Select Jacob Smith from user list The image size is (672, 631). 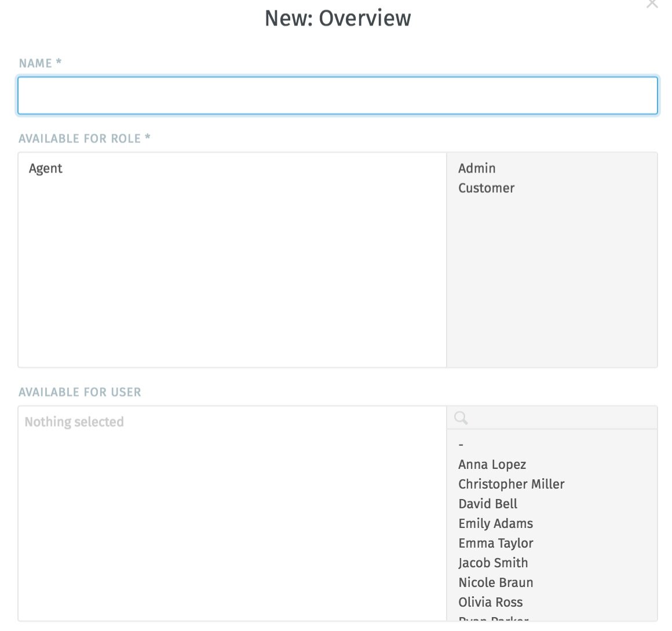coord(493,563)
